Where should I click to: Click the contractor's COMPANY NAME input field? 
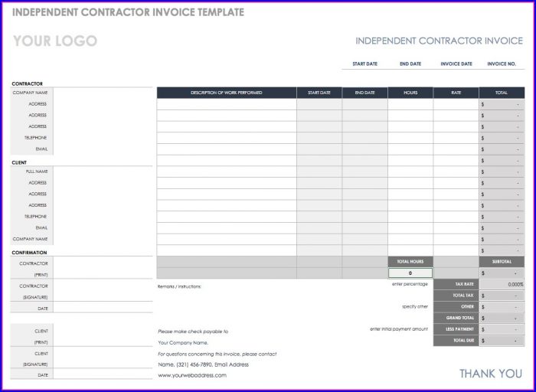[103, 93]
